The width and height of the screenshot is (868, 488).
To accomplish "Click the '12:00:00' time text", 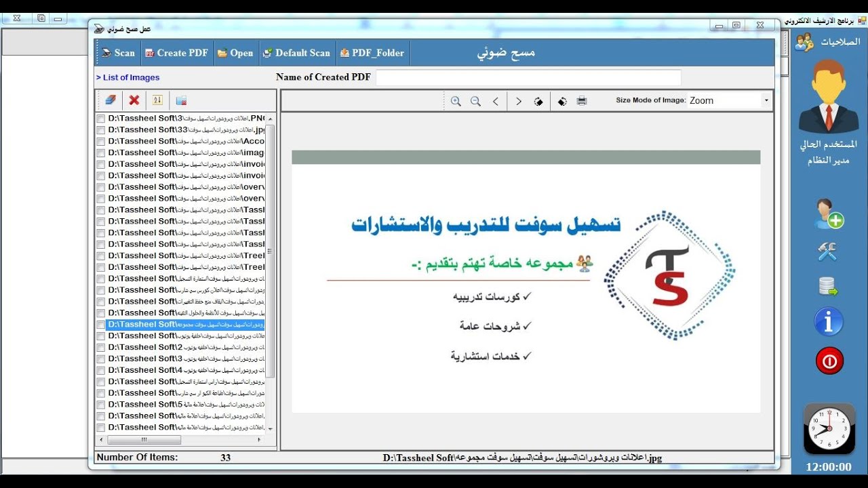I will coord(829,467).
